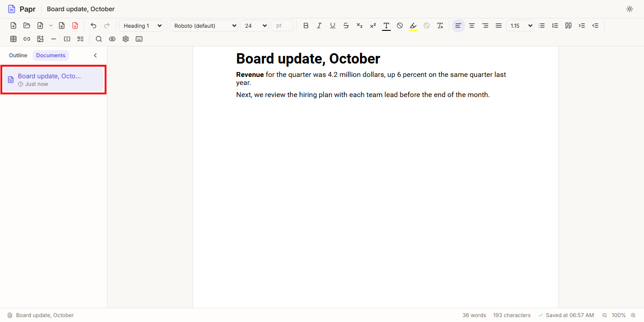The height and width of the screenshot is (322, 644).
Task: Undo the last edit
Action: click(x=93, y=25)
